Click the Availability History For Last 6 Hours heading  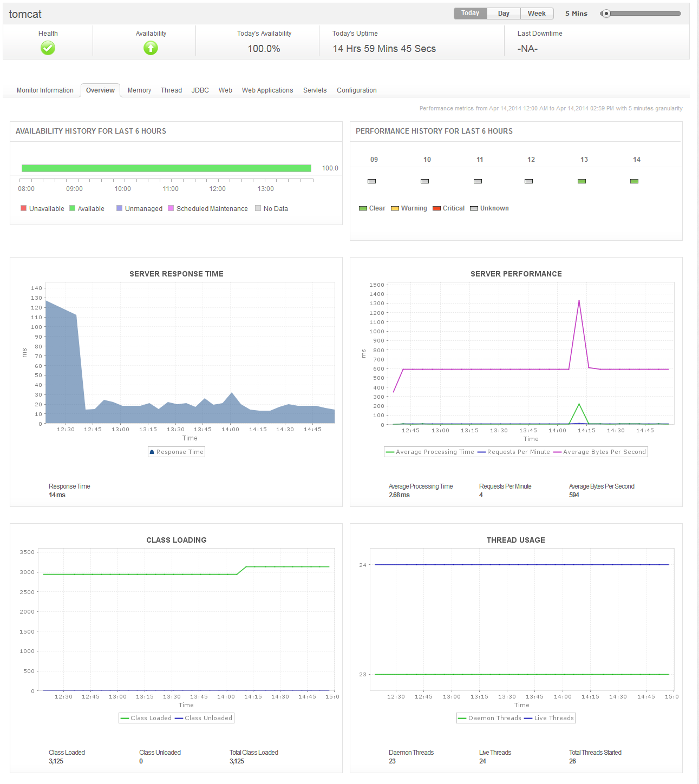click(x=91, y=131)
